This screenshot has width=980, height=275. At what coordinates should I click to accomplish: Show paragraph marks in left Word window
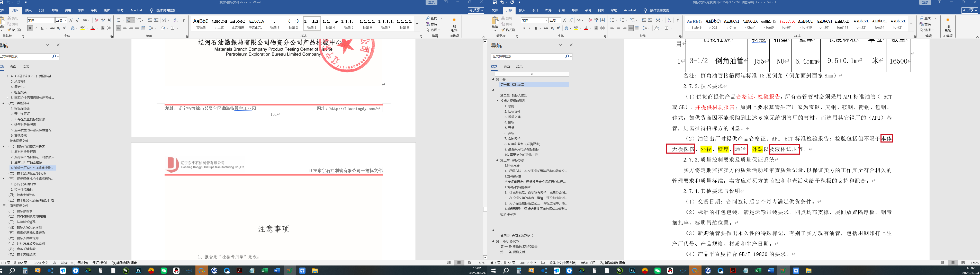click(184, 20)
